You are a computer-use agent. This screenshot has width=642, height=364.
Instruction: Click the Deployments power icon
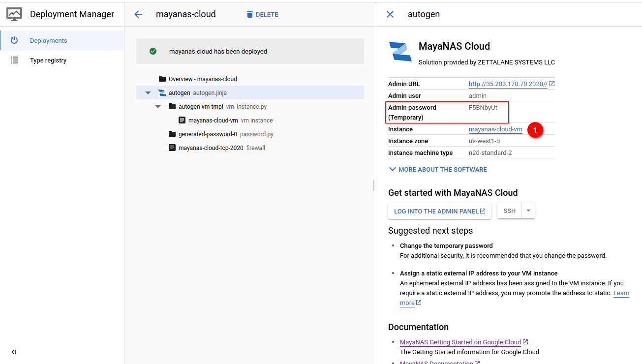tap(14, 40)
